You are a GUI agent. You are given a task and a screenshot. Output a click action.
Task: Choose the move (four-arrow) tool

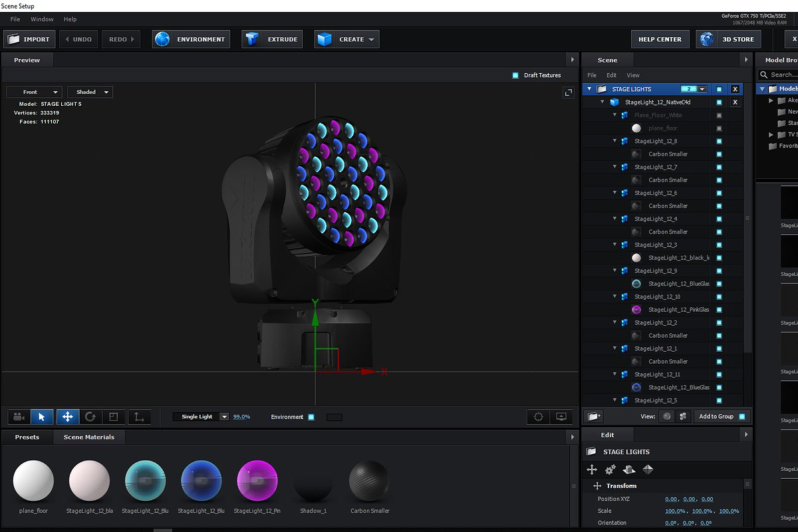click(67, 417)
